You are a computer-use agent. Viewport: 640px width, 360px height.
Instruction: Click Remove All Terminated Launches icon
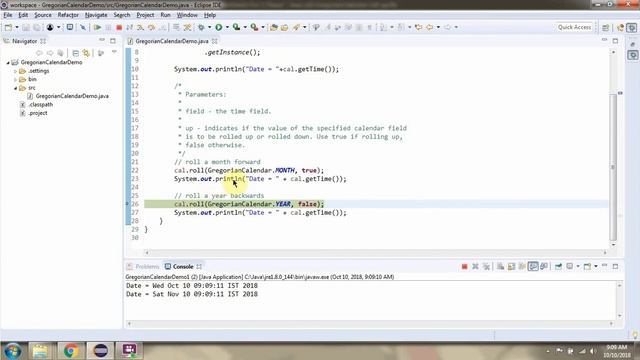pos(486,267)
